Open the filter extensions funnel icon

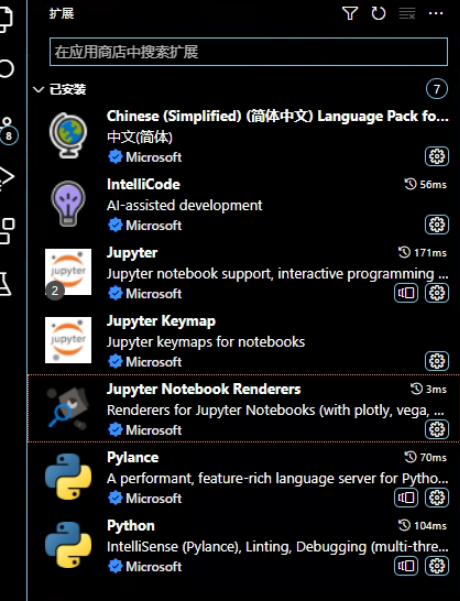[x=350, y=13]
